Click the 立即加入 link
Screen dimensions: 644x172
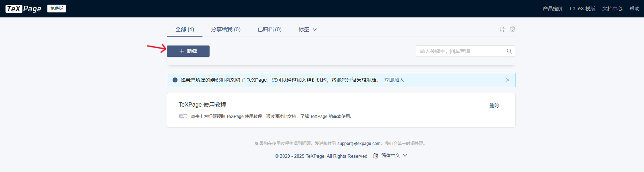coord(394,80)
